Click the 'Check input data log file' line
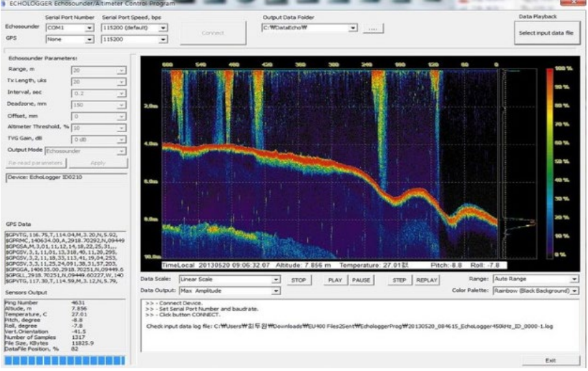 click(350, 327)
